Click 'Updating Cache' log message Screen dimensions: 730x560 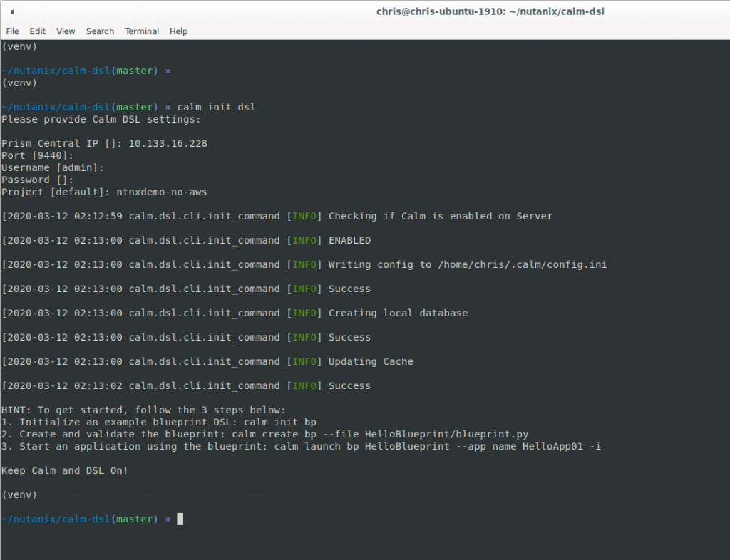(371, 361)
